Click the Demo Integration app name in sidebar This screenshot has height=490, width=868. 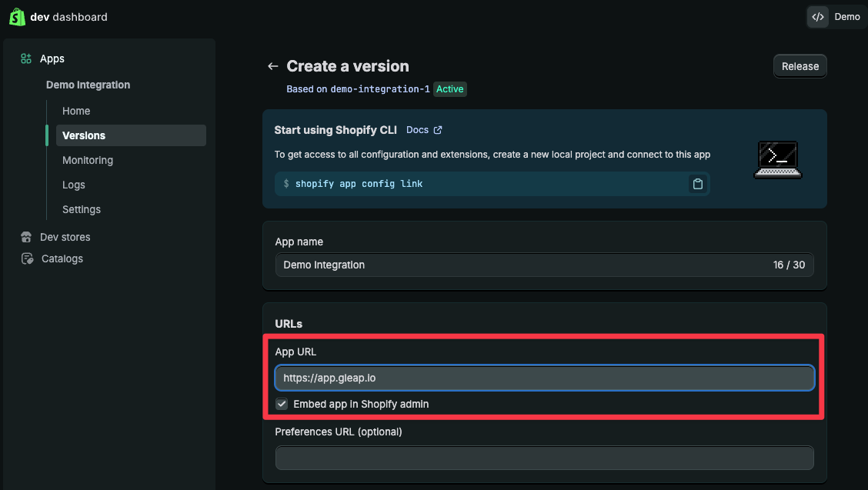88,85
